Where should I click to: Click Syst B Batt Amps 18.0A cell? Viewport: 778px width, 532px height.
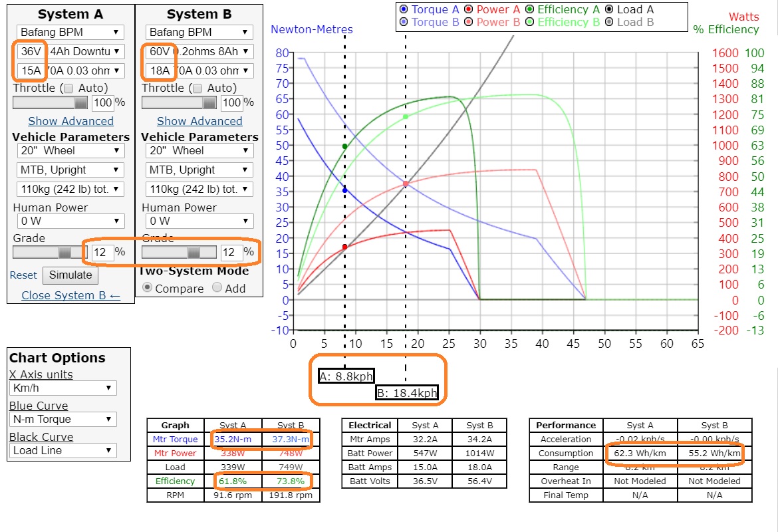pos(480,467)
